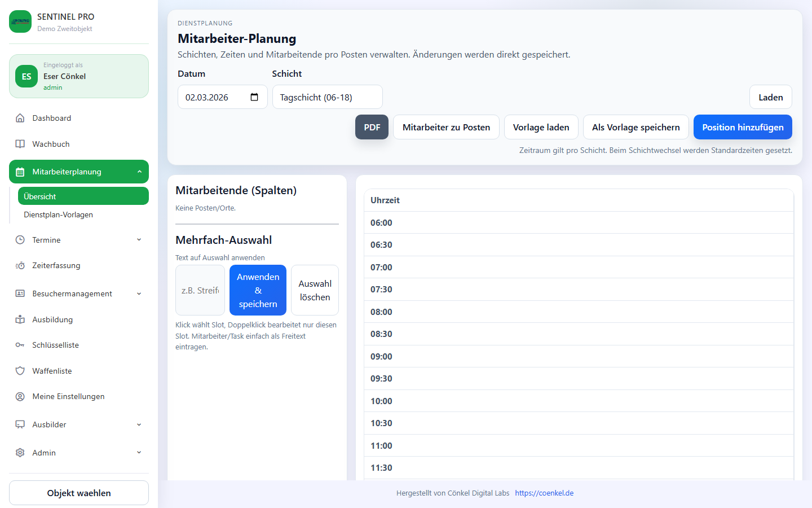Viewport: 812px width, 508px height.
Task: Click the Besuchermanagement badge icon
Action: click(20, 293)
